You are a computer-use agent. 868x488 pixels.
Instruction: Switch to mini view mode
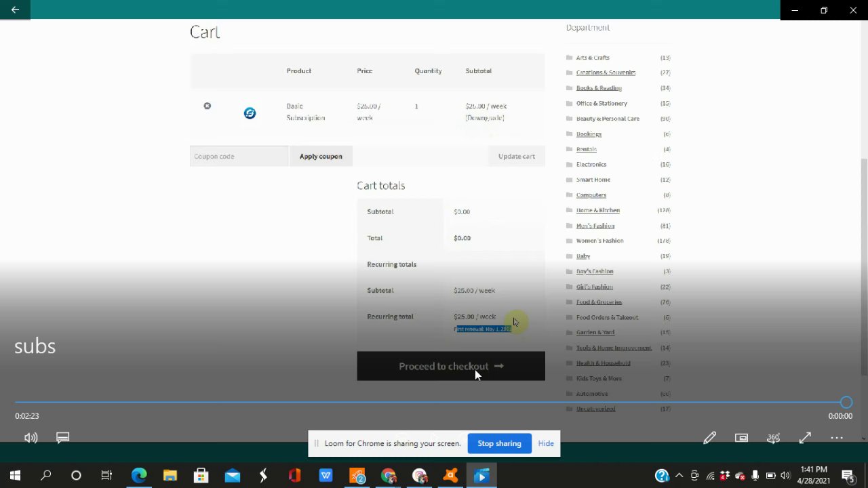(x=741, y=438)
